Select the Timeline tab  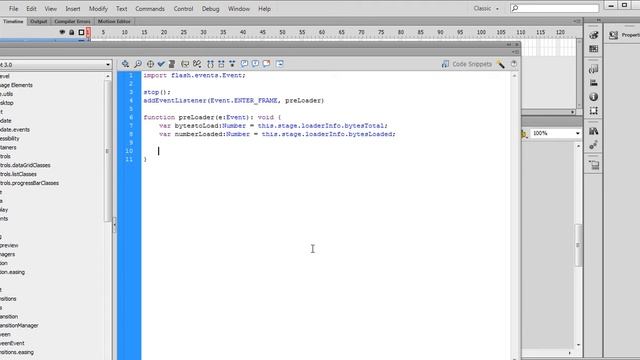13,21
